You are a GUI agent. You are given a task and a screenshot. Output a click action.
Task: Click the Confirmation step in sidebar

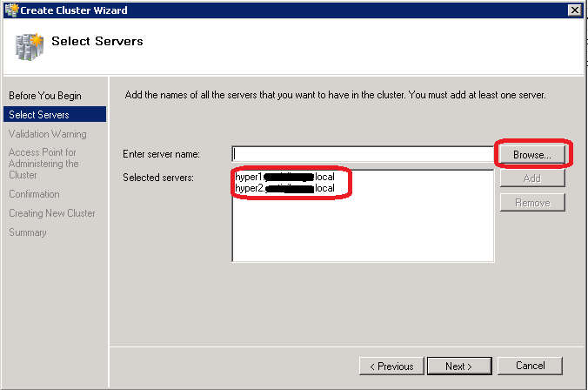pyautogui.click(x=35, y=194)
